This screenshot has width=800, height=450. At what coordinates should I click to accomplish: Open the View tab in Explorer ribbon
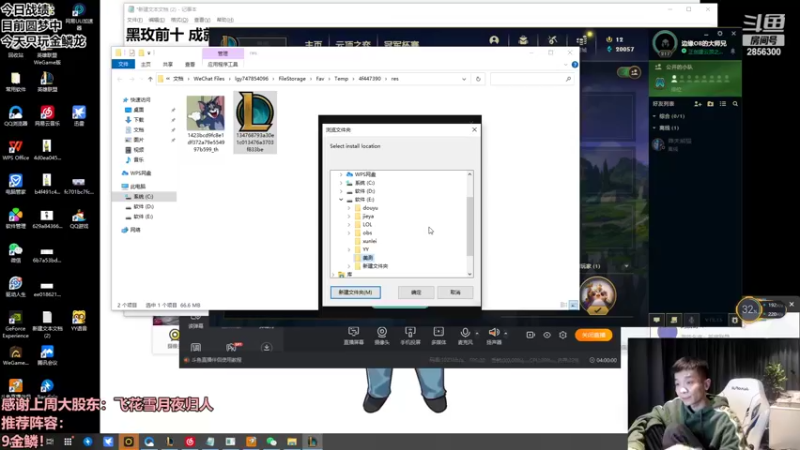(x=190, y=64)
